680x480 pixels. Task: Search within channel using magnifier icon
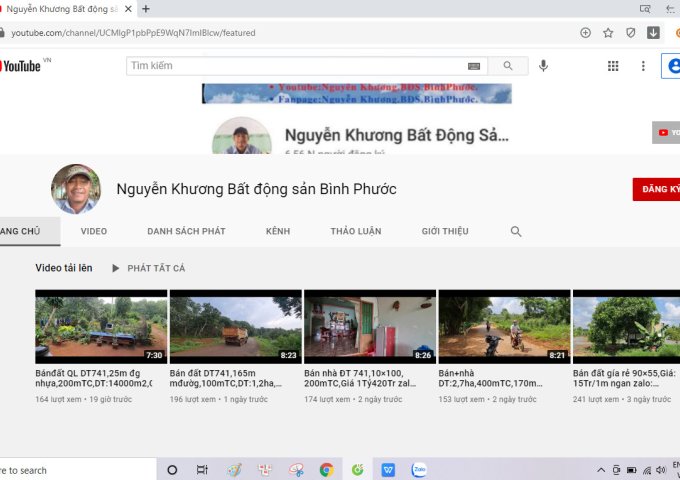point(516,231)
